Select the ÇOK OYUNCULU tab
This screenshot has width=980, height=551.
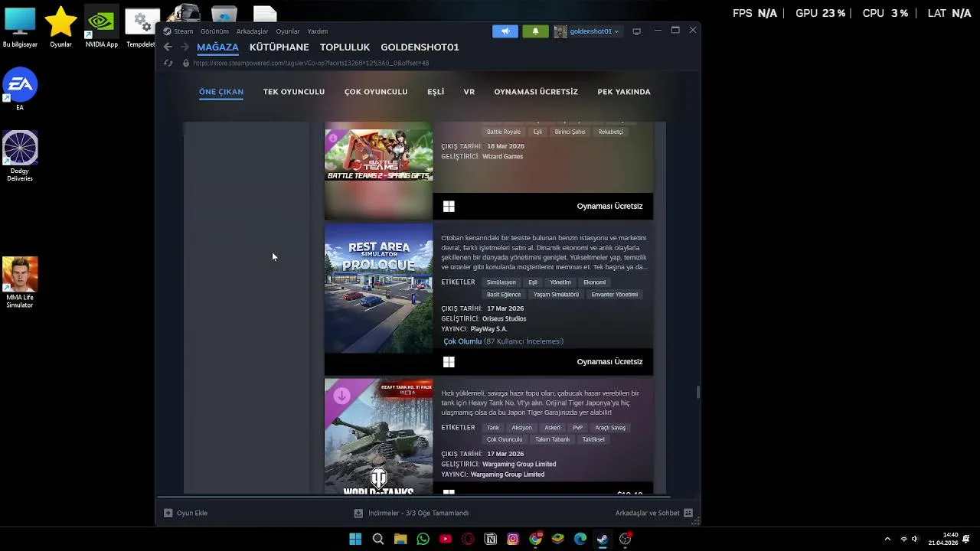(x=376, y=92)
